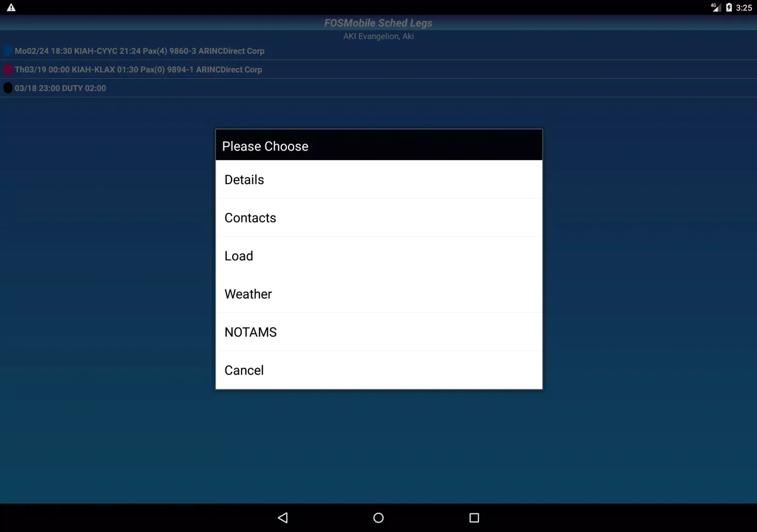Open the Load option
Screen dimensions: 757x532
tap(238, 255)
